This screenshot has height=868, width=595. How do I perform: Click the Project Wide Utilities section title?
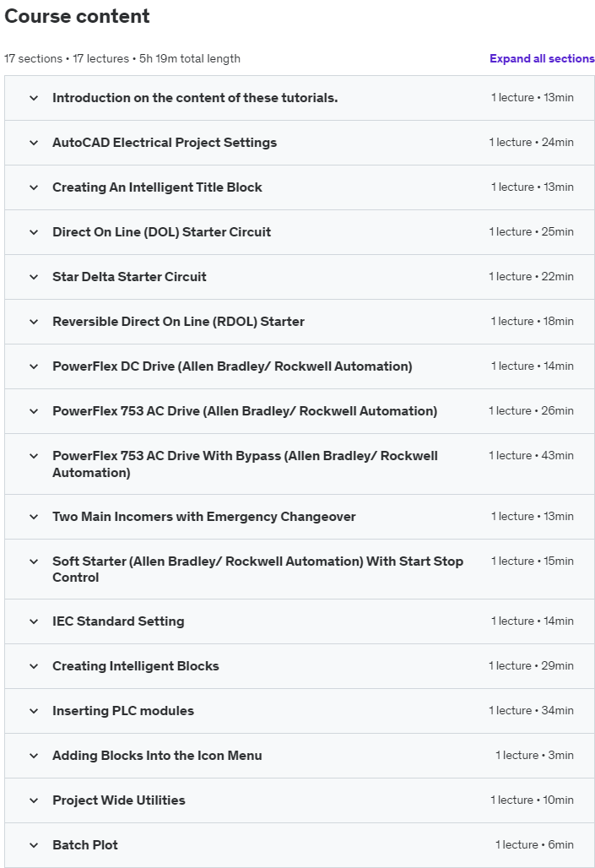click(119, 800)
